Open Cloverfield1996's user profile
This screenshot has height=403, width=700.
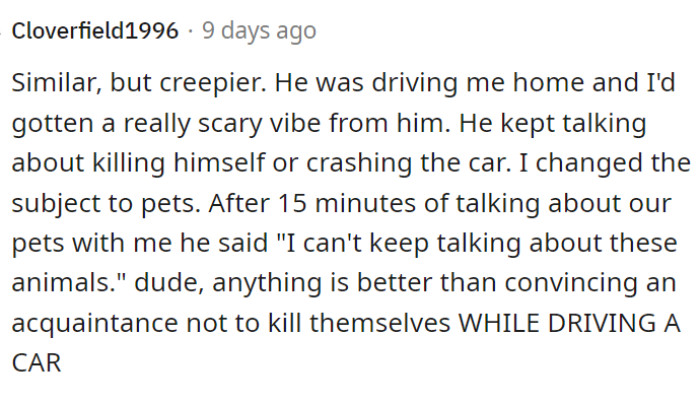95,31
